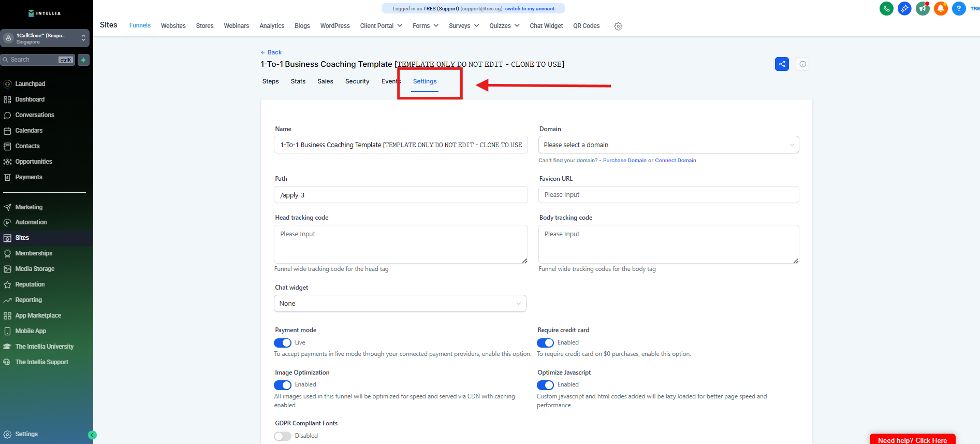
Task: Open Launchpad from the sidebar
Action: pyautogui.click(x=30, y=84)
